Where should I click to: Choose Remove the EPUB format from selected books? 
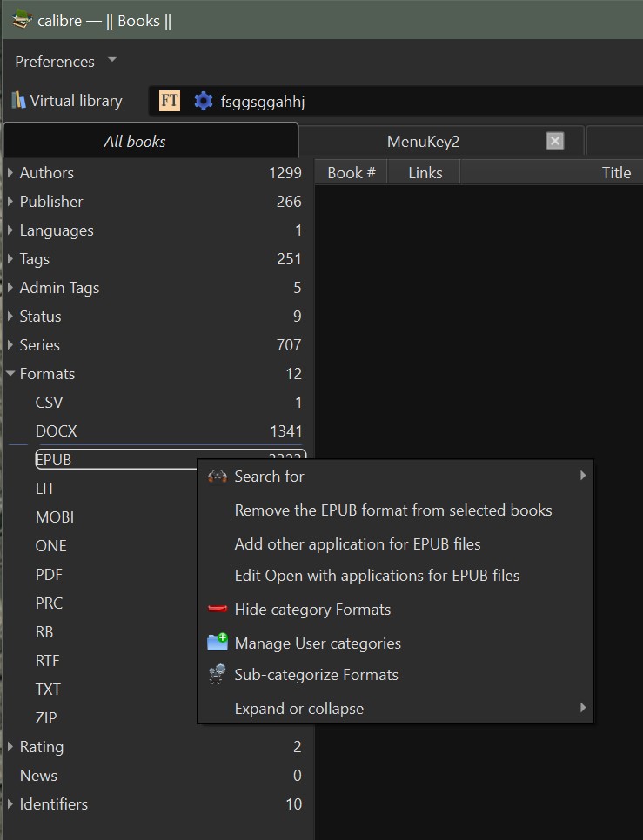pos(393,510)
